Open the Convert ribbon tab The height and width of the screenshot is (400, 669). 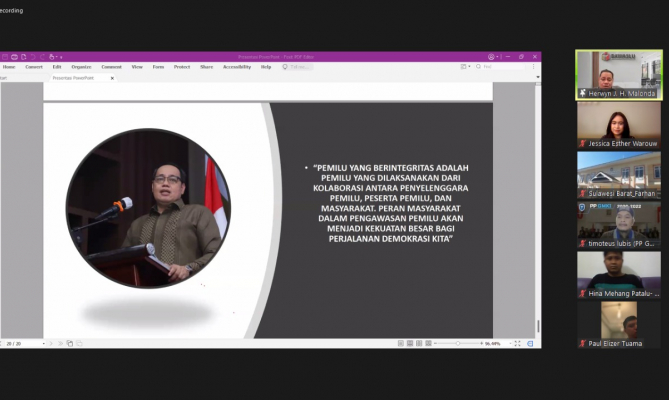34,67
